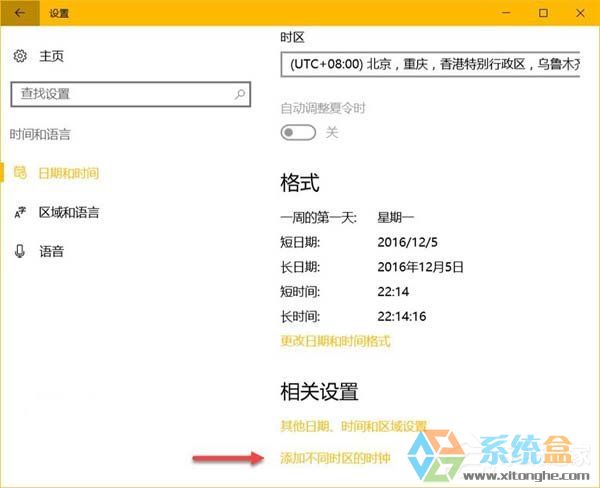This screenshot has width=600, height=488.
Task: Minimize the 设置 window
Action: tap(506, 13)
